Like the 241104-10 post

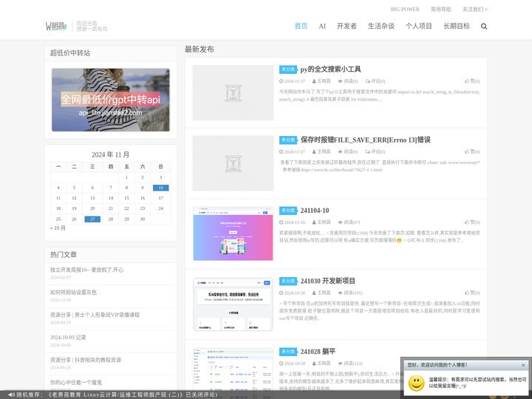tap(472, 222)
